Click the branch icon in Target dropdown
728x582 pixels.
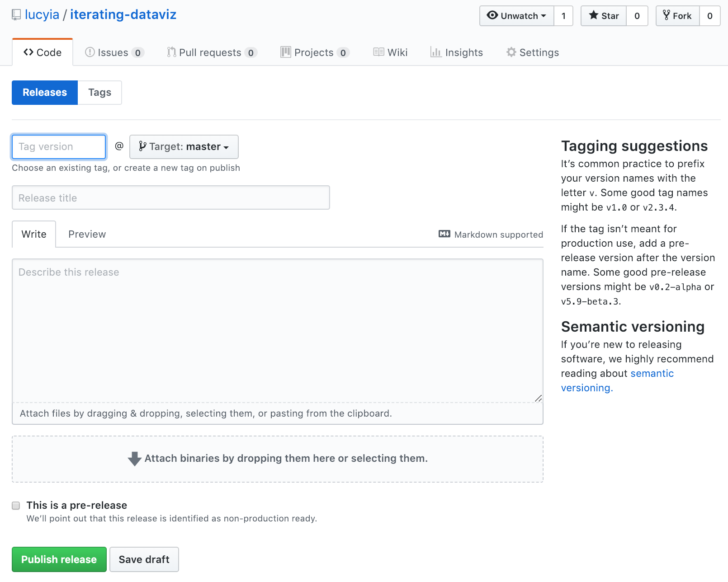[x=142, y=146]
